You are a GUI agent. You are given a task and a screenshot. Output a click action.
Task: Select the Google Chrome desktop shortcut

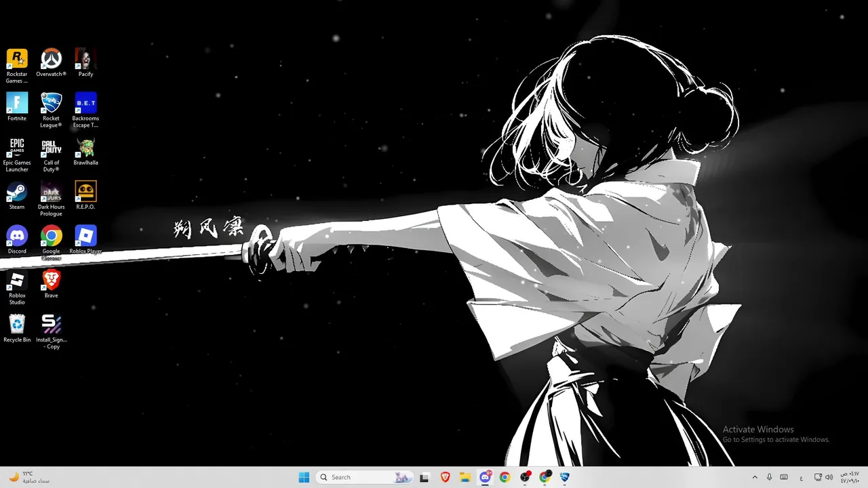tap(52, 243)
